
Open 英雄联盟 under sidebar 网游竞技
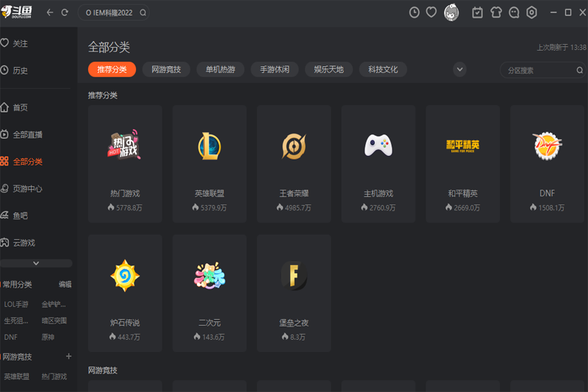[16, 377]
